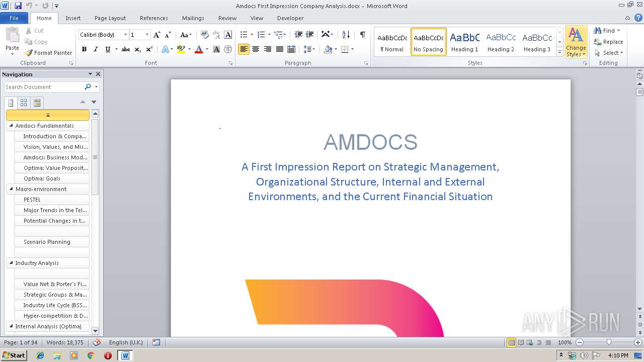Jump to next heading
The width and height of the screenshot is (644, 362).
(x=94, y=102)
